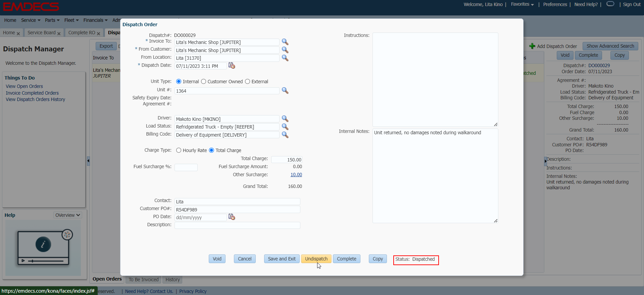Click the Customer PO# field

pos(237,209)
